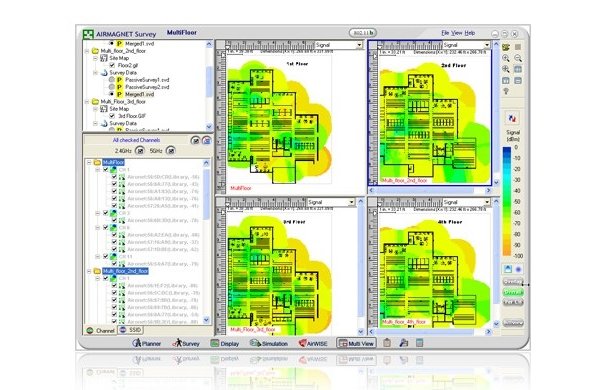Screen dimensions: 600x390
Task: Click the red and blue arrows icon above Signal legend
Action: (512, 119)
